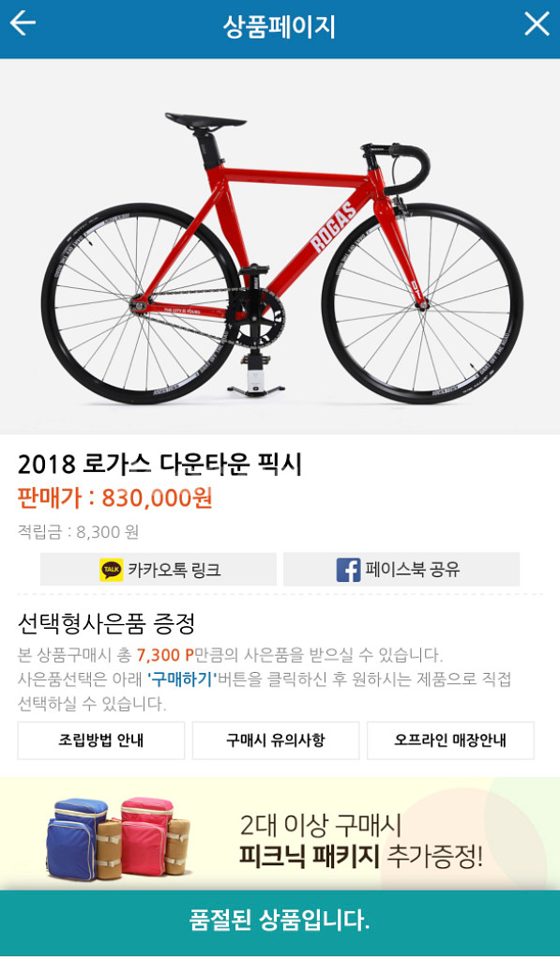Tap the 선택형사은품 증정 section heading
This screenshot has width=560, height=961.
pos(107,624)
